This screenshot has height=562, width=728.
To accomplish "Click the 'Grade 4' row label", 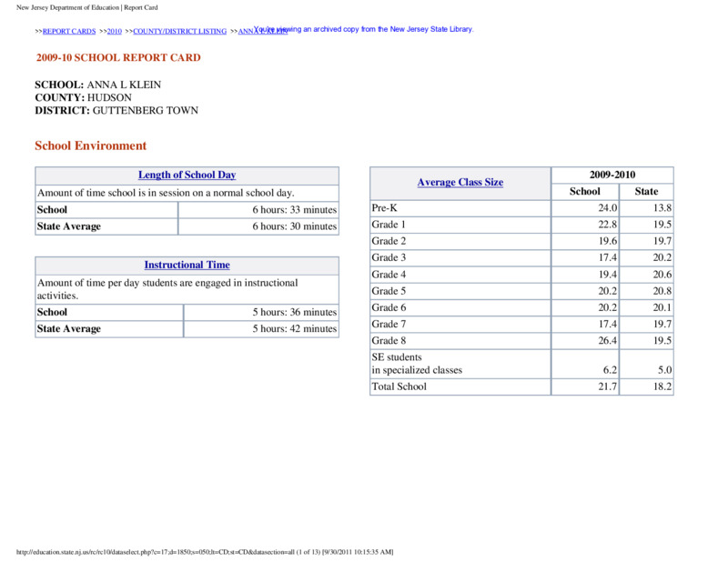I will click(x=389, y=275).
